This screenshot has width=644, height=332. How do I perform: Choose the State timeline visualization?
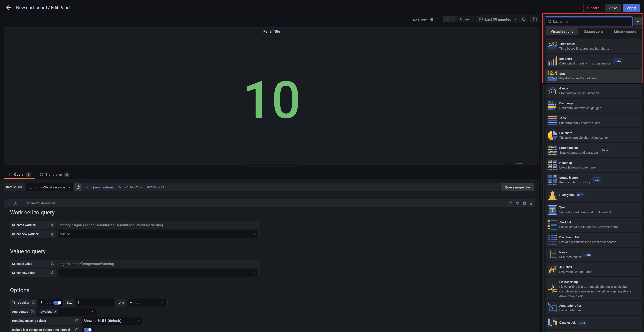pos(594,150)
